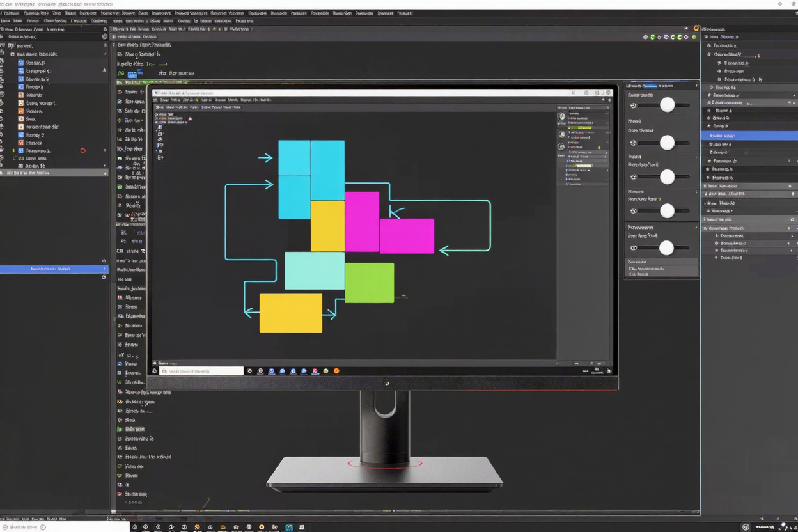Click the rightmost circle in the colored status icon row

tap(694, 37)
